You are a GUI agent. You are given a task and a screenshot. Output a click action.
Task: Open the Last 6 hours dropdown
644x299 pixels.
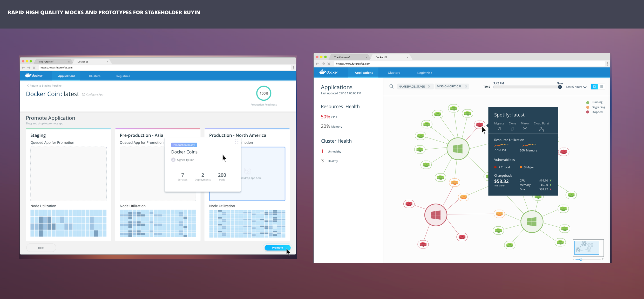[x=576, y=87]
